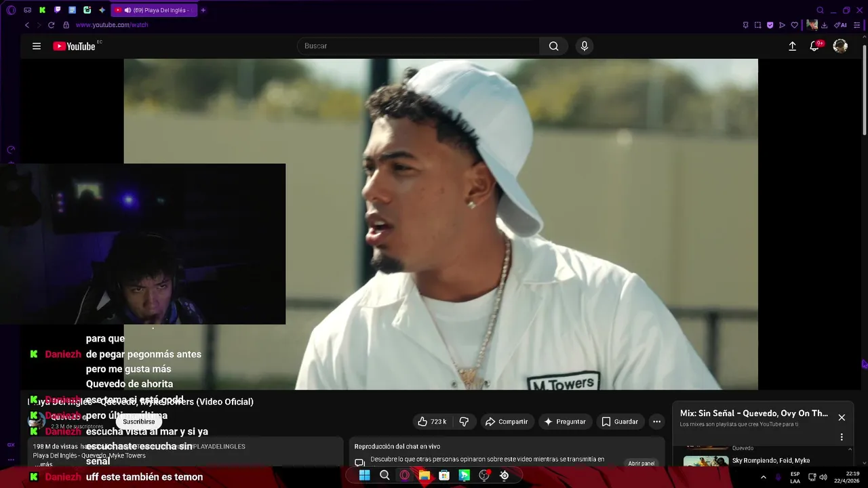Screen dimensions: 868x488
Task: Toggle the ad blocker shield icon
Action: tap(770, 25)
